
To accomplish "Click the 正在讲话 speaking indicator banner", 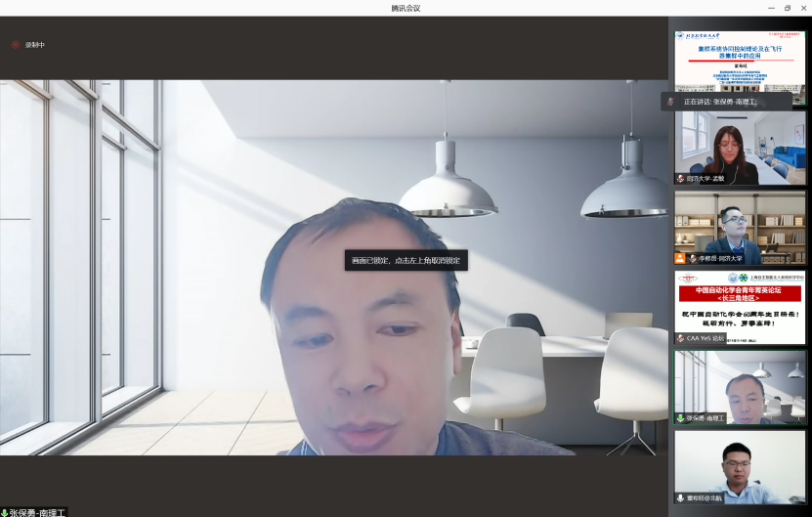I will (x=718, y=102).
